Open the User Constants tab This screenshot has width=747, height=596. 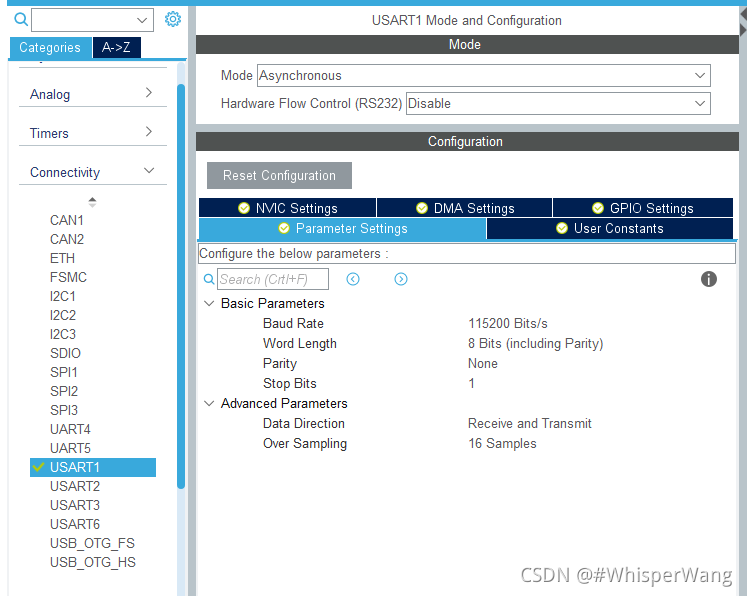(610, 229)
